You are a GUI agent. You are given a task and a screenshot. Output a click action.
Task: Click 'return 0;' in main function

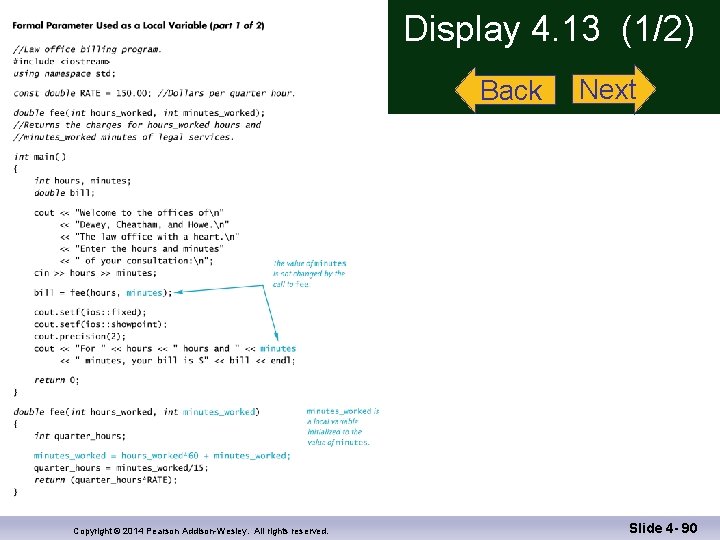pos(56,380)
